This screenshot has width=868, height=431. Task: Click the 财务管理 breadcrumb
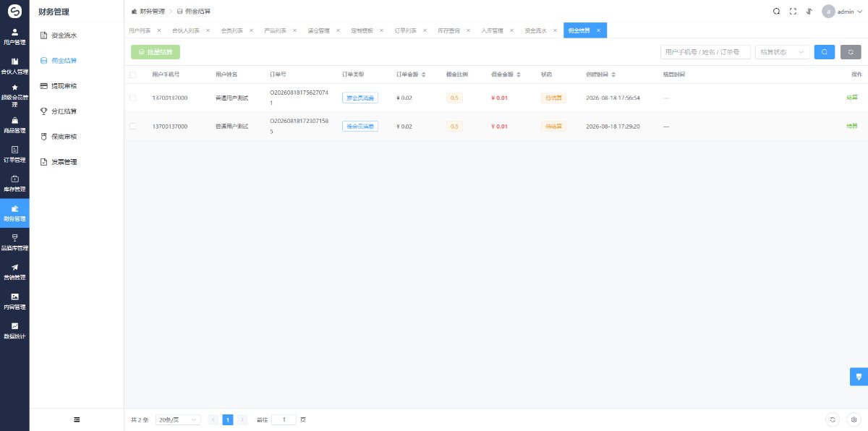tap(148, 12)
